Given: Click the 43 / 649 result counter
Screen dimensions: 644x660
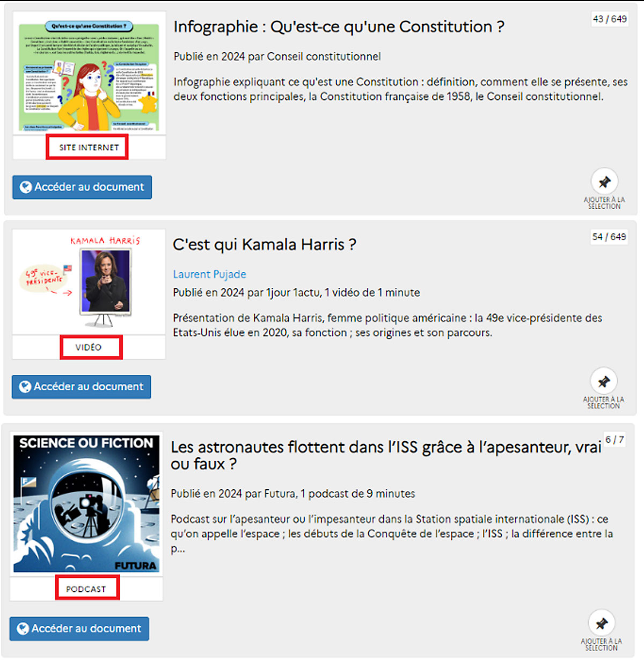Looking at the screenshot, I should [609, 19].
